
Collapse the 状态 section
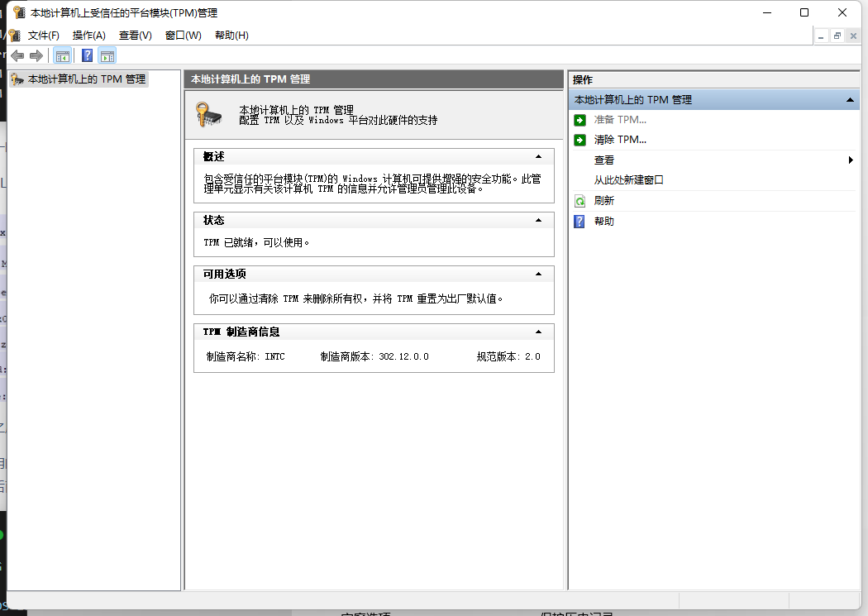tap(538, 220)
